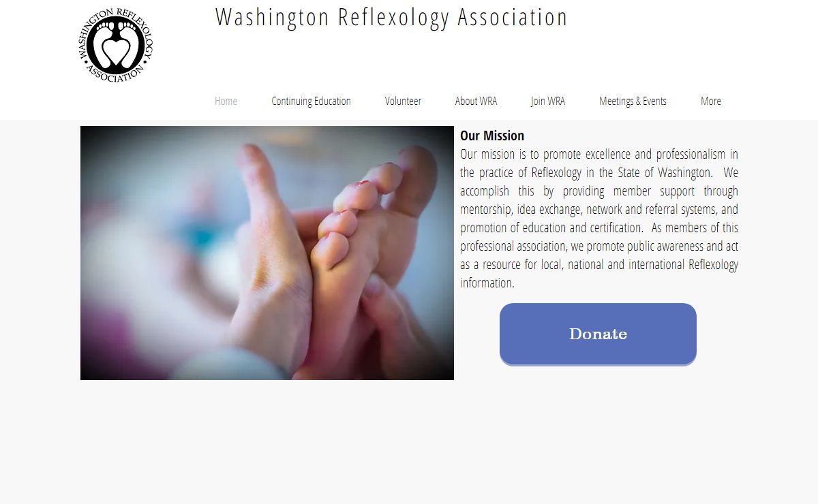Click the mission statement paragraph text
Image resolution: width=818 pixels, height=504 pixels.
[x=599, y=218]
